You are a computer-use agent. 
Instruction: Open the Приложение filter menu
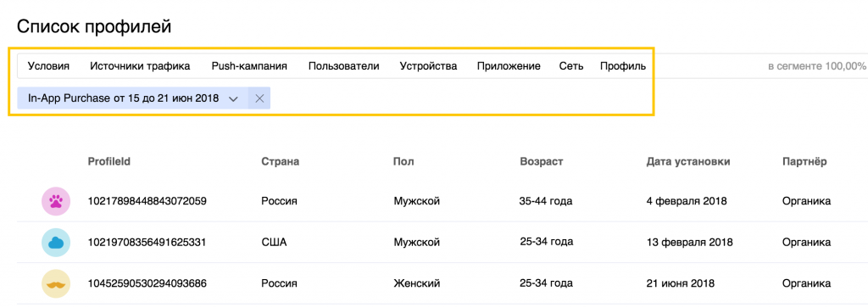pos(509,66)
